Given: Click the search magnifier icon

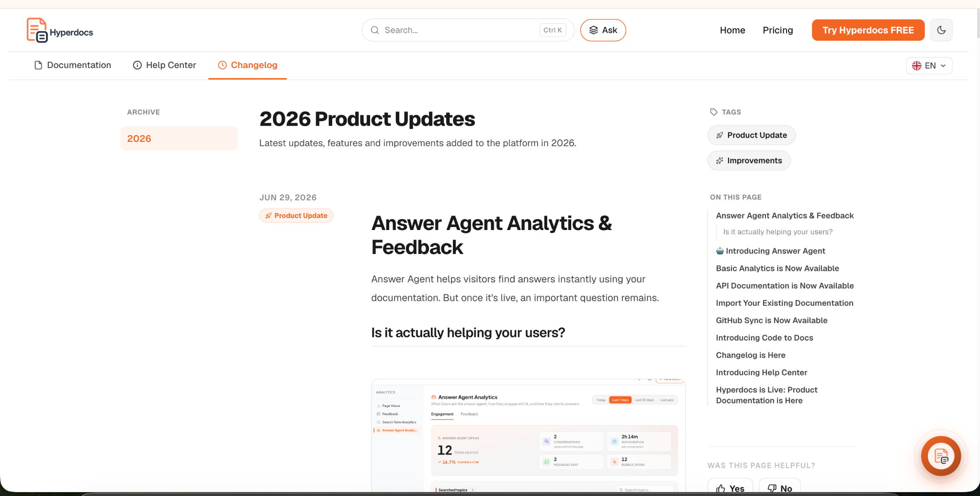Looking at the screenshot, I should click(x=375, y=30).
